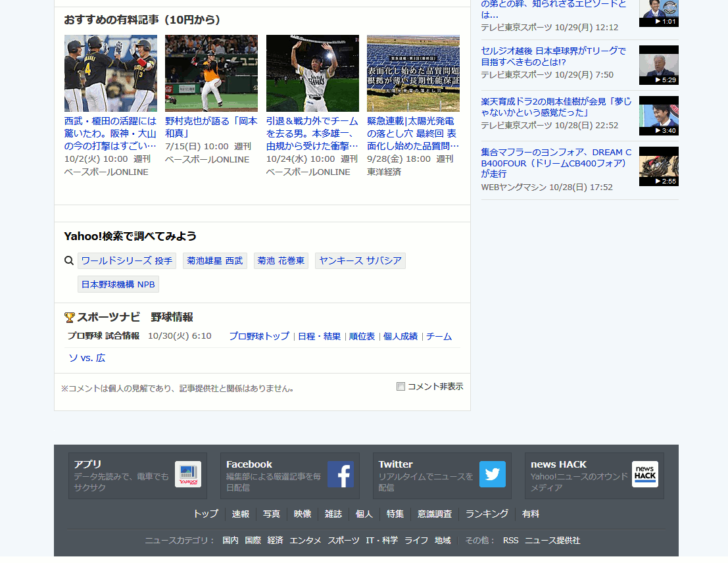Go to 映像 in footer menu
The width and height of the screenshot is (728, 563).
[303, 514]
